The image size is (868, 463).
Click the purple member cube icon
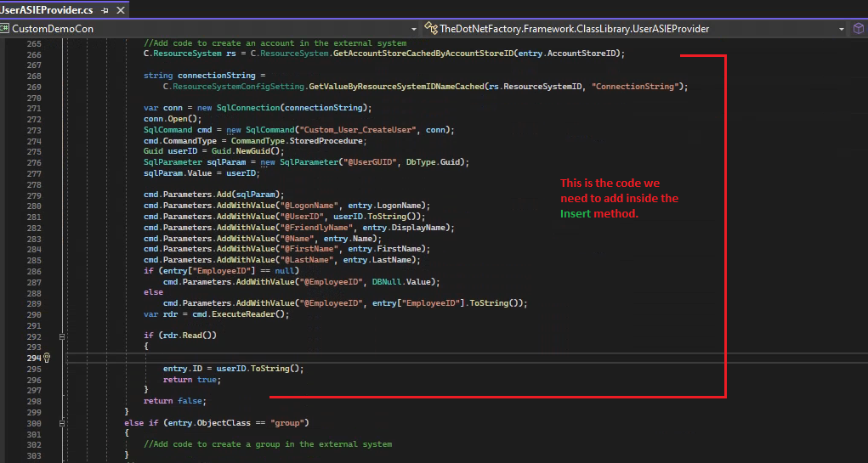pyautogui.click(x=858, y=29)
